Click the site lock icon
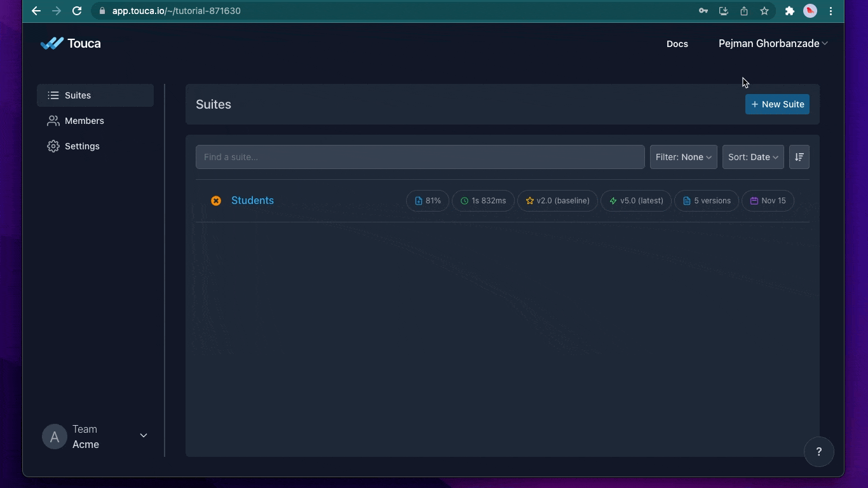868x488 pixels. [x=102, y=11]
